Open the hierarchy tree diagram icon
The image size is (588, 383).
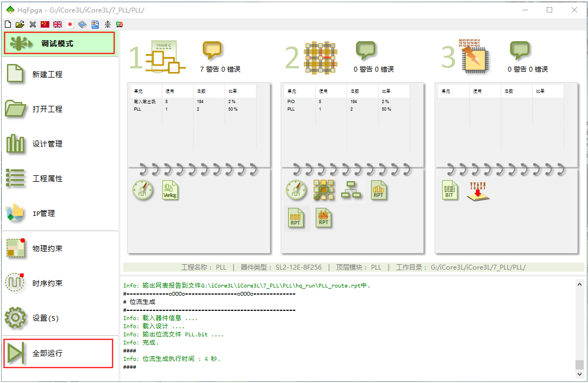click(351, 190)
